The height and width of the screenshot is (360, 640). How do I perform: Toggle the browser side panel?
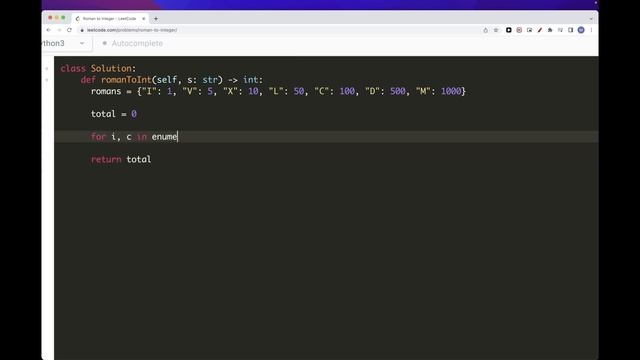pyautogui.click(x=571, y=30)
